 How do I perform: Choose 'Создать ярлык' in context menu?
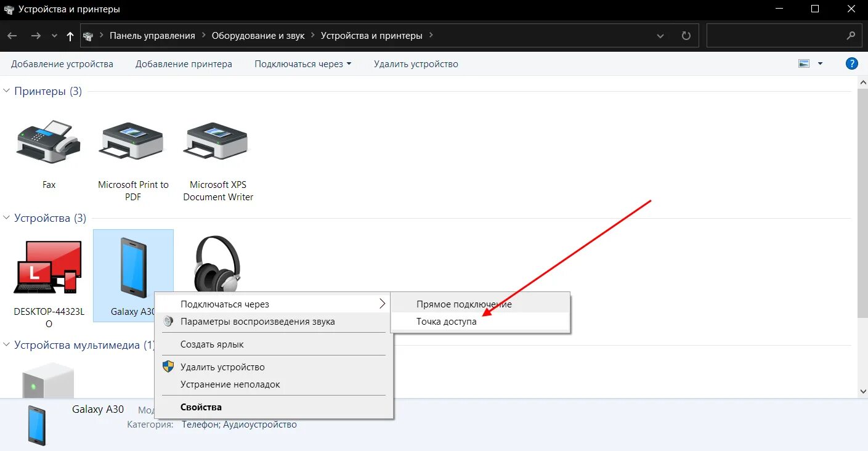[274, 344]
